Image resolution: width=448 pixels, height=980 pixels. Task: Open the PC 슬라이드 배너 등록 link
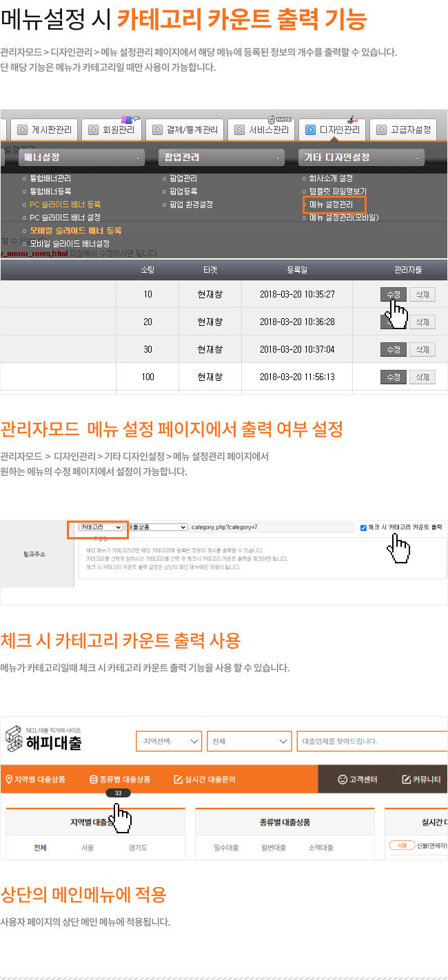coord(65,205)
